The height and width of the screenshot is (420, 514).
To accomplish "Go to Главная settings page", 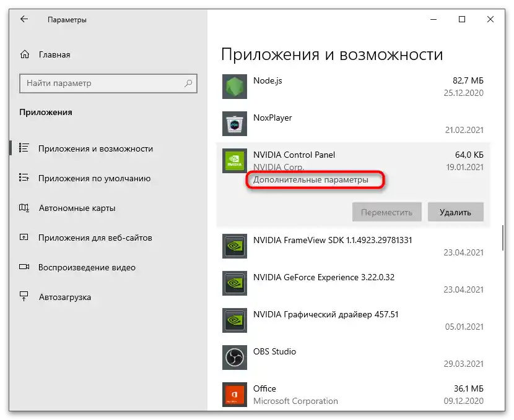I will (54, 54).
